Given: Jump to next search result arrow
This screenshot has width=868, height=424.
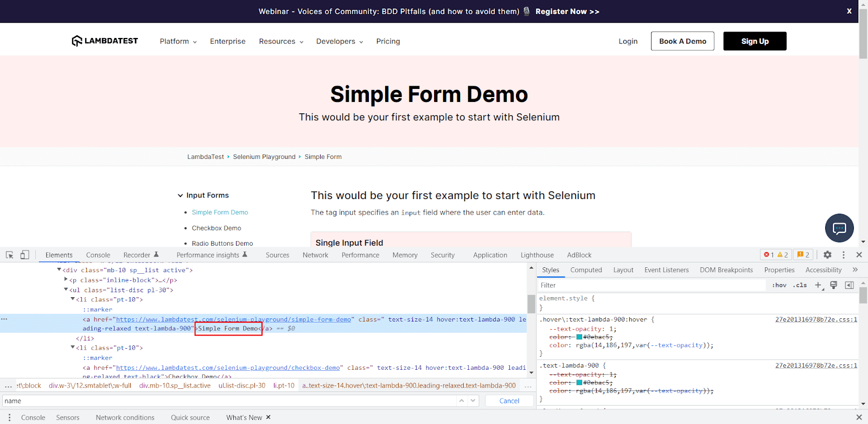Looking at the screenshot, I should pos(473,401).
